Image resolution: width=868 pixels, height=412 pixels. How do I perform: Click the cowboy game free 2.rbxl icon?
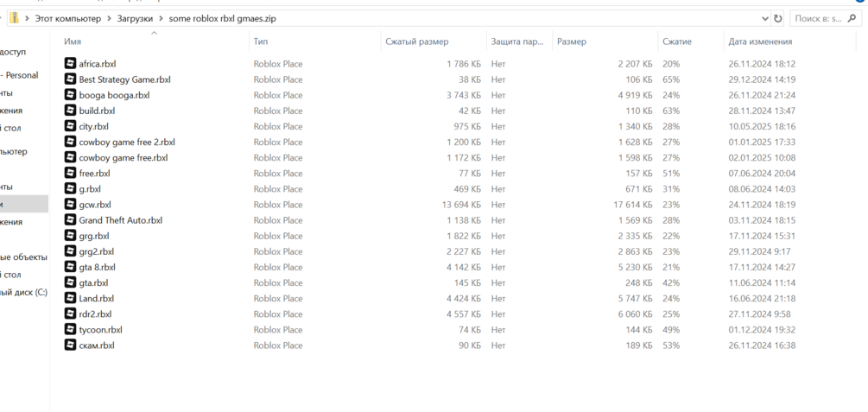click(x=70, y=142)
